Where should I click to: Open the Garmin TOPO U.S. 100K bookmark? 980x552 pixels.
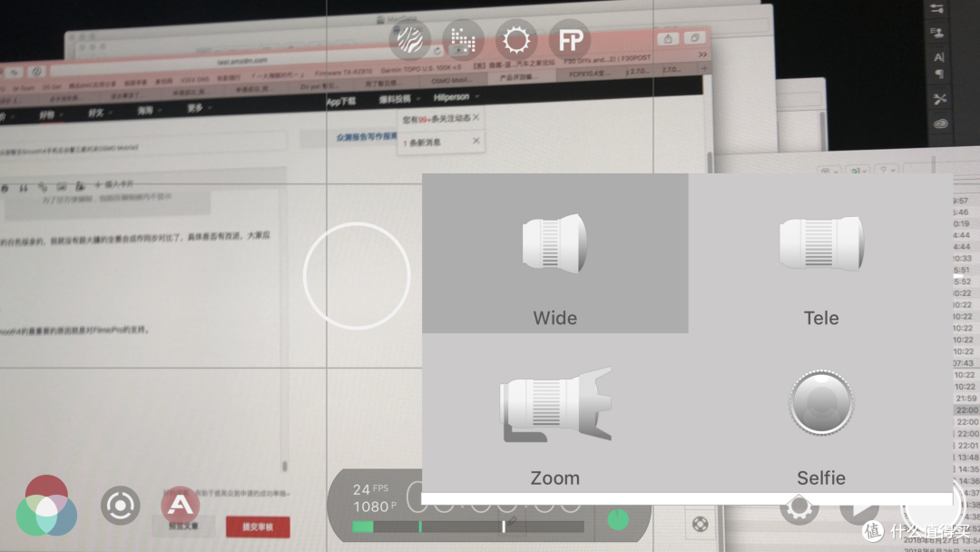tap(421, 69)
